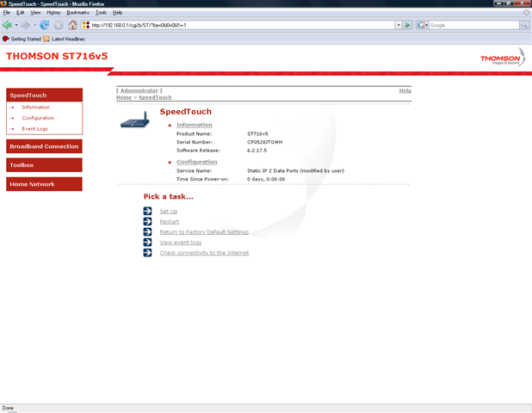The width and height of the screenshot is (532, 413).
Task: Click the Stop loading icon
Action: (x=59, y=25)
